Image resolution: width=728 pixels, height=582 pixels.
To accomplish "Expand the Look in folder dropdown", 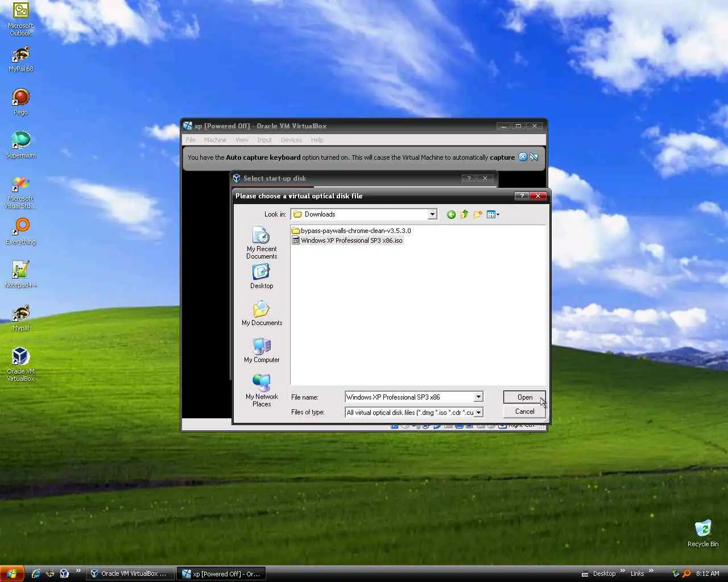I will click(432, 214).
